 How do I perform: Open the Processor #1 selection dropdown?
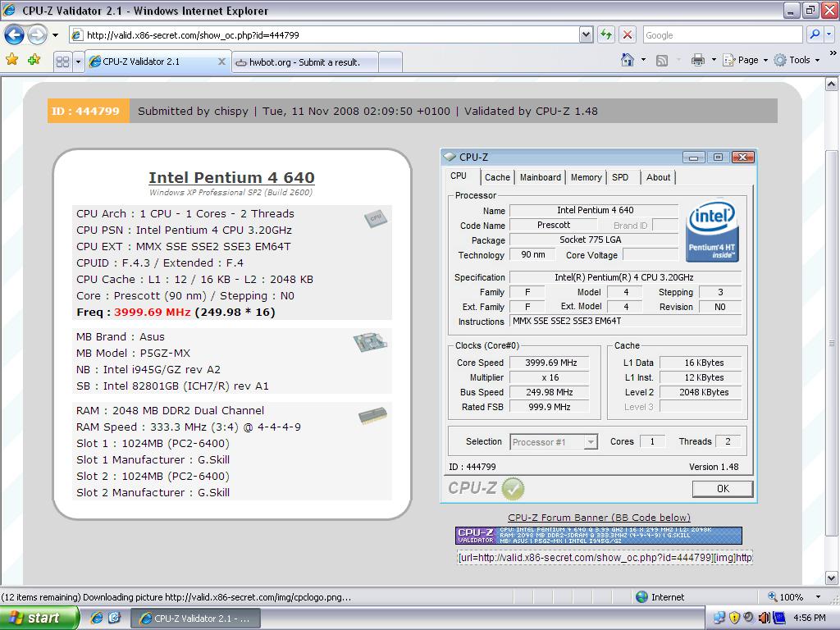[x=554, y=442]
